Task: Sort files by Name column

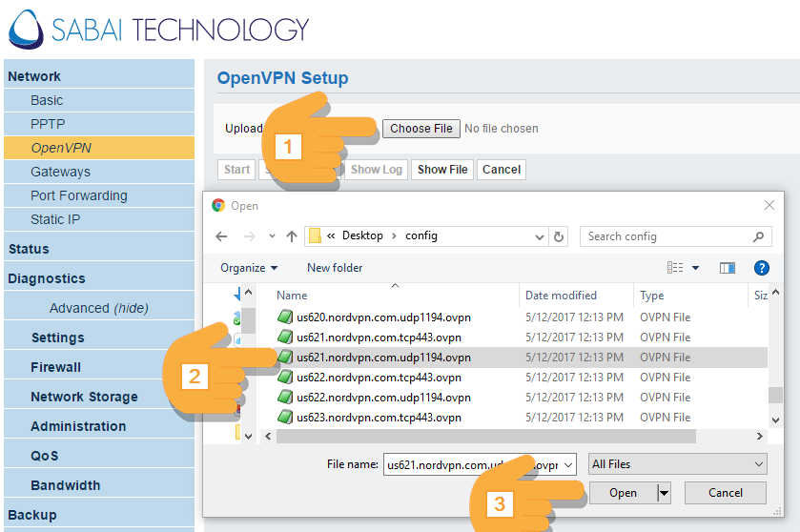Action: 292,296
